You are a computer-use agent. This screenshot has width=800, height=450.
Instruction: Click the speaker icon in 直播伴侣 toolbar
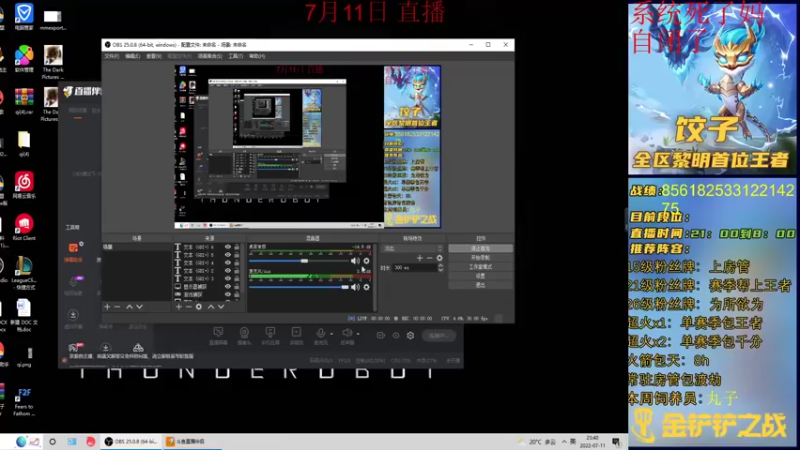346,333
